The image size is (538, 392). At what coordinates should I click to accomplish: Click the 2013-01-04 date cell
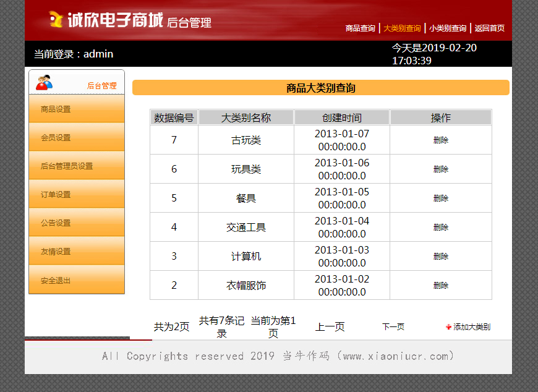coord(342,227)
